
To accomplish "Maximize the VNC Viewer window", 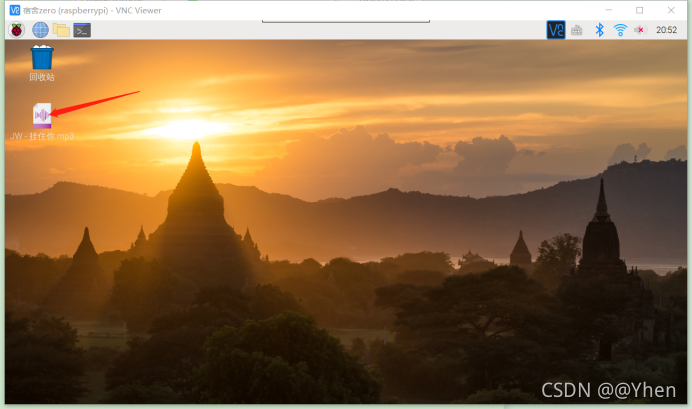I will click(x=639, y=10).
